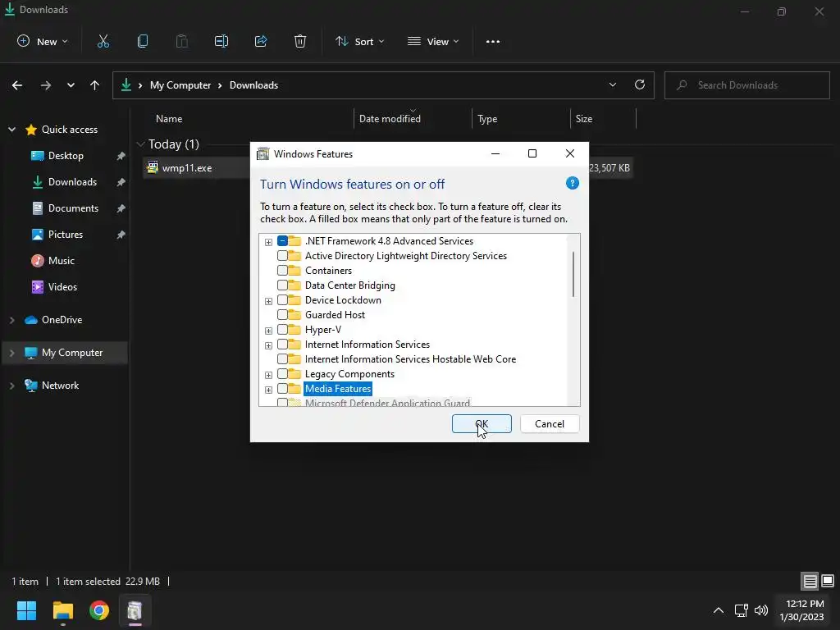The width and height of the screenshot is (840, 630).
Task: Open the Windows Start menu
Action: pyautogui.click(x=26, y=610)
